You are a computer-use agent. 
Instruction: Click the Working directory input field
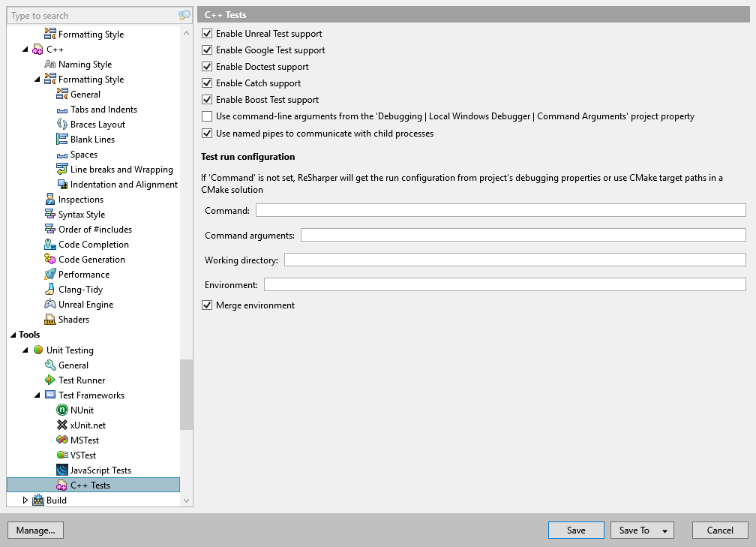pyautogui.click(x=514, y=260)
